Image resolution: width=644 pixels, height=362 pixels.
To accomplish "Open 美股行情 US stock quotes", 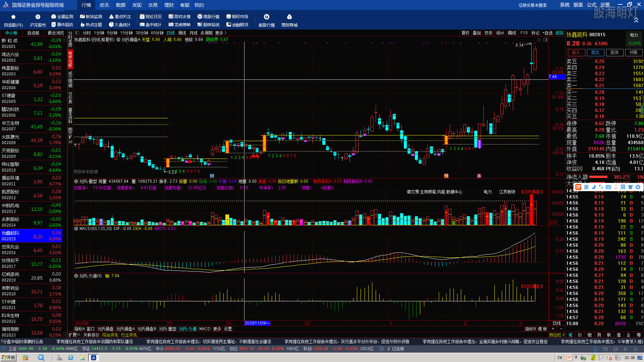I will [x=267, y=20].
